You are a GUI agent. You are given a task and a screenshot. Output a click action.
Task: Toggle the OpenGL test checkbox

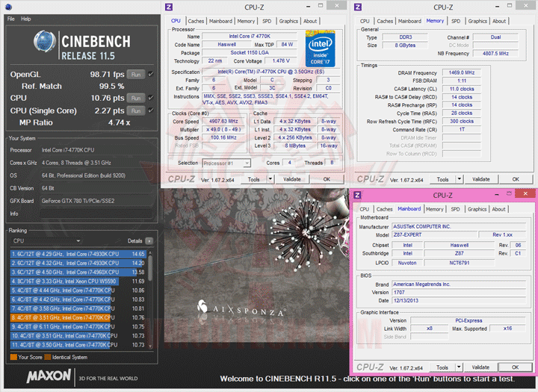tap(151, 74)
